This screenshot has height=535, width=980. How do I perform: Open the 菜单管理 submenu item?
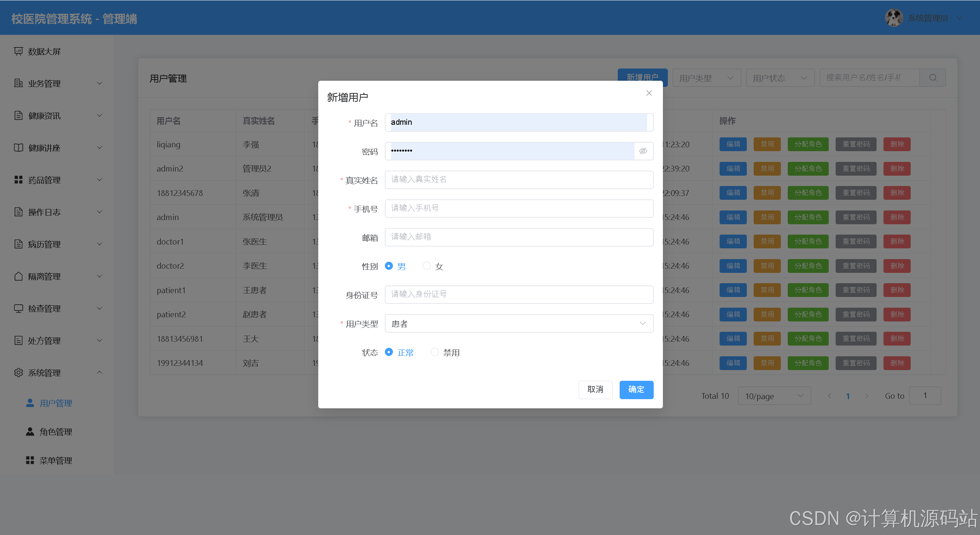point(57,460)
